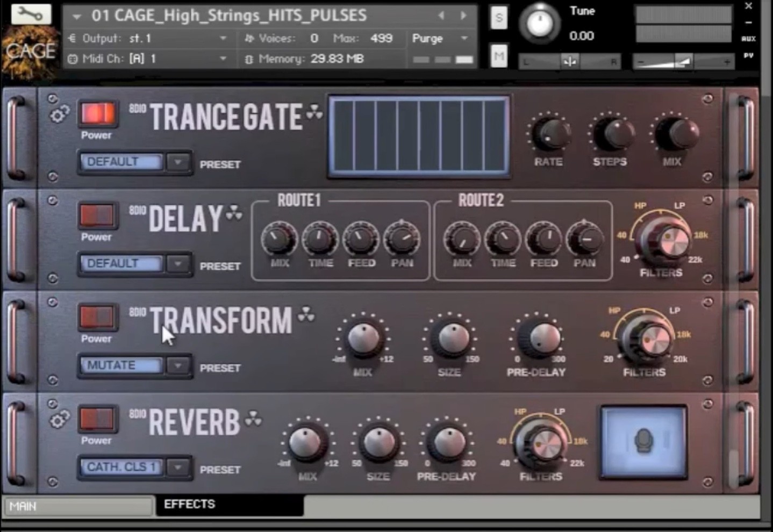The image size is (773, 532).
Task: Click the radiation symbol beside Transform title
Action: (x=306, y=314)
